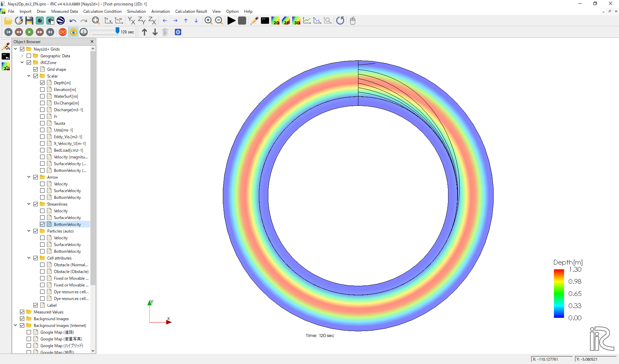This screenshot has width=619, height=364.
Task: Collapse the Background Images (Internet) node
Action: (x=16, y=325)
